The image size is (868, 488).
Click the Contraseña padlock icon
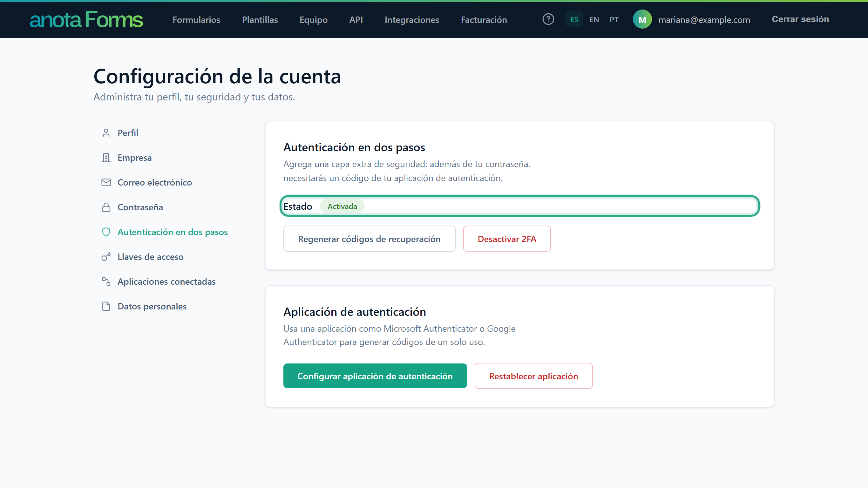(x=106, y=207)
